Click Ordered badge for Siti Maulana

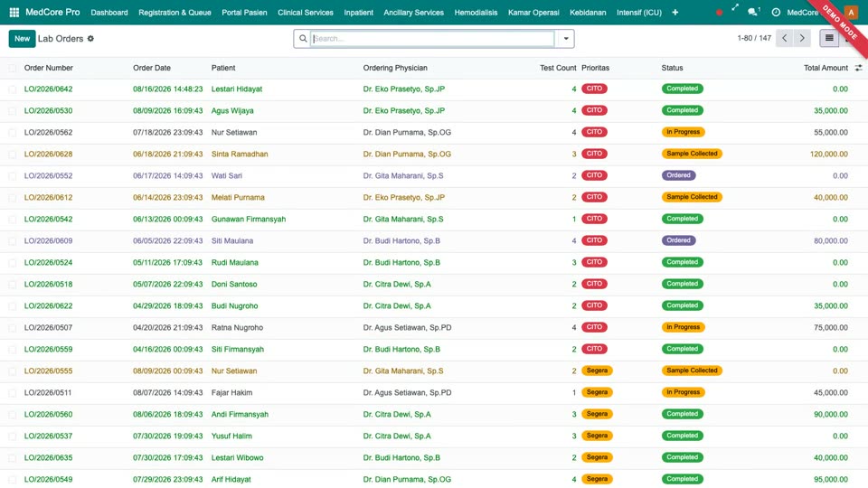coord(678,240)
